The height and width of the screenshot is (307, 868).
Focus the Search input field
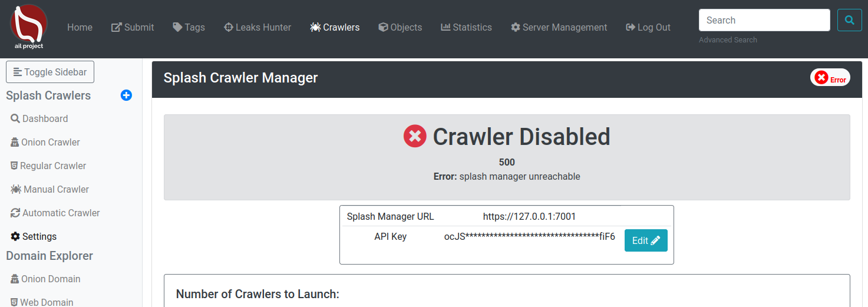(764, 20)
